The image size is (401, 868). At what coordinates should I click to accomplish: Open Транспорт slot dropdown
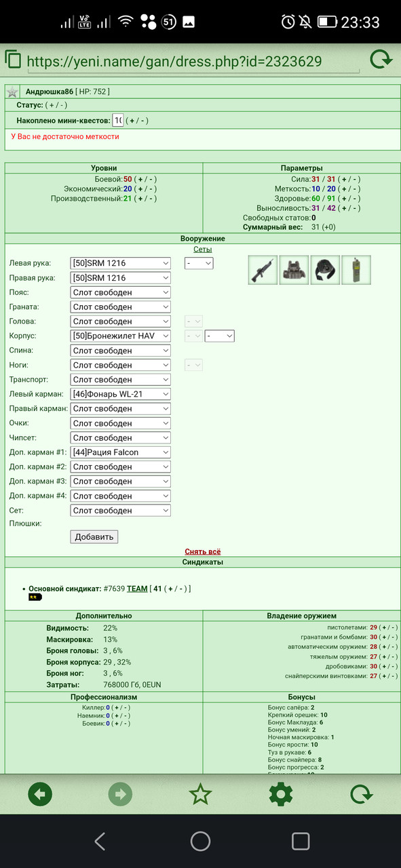[120, 380]
